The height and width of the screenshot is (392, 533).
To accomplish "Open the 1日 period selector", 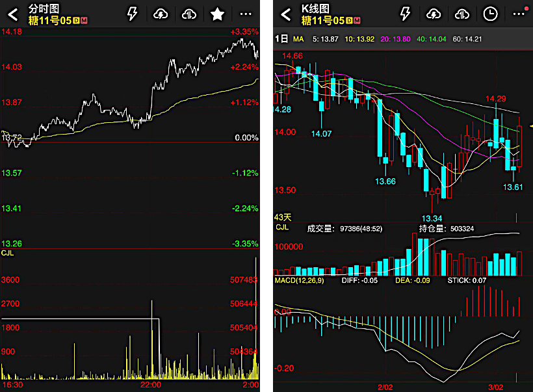I will (x=281, y=39).
